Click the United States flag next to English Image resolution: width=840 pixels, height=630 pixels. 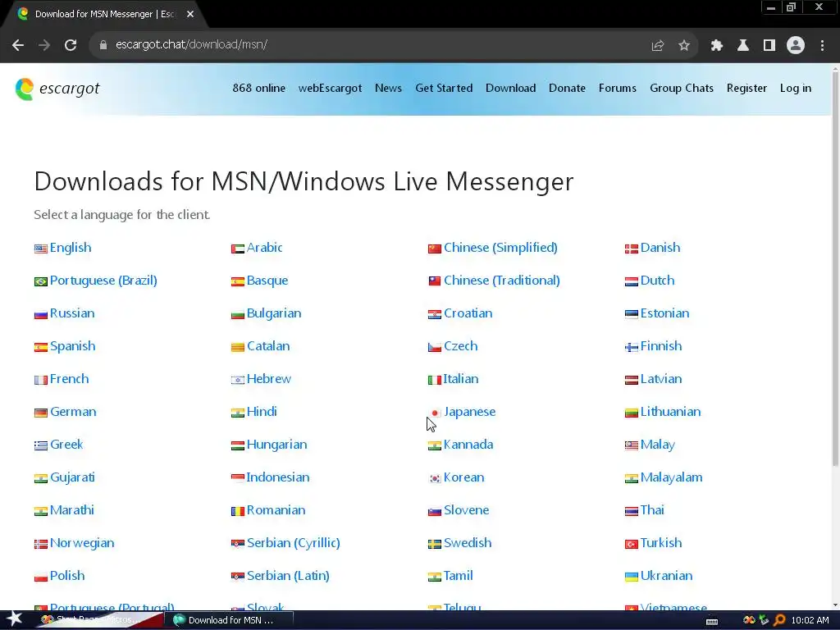click(x=41, y=249)
